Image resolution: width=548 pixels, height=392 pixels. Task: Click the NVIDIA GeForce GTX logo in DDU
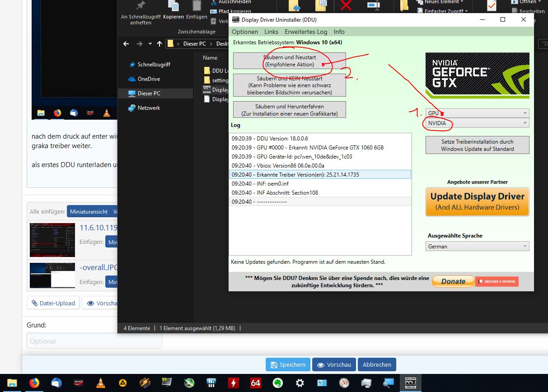tap(477, 75)
